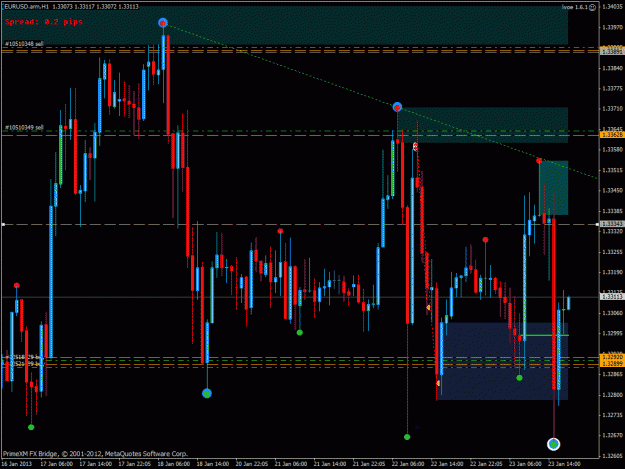Click the 1.32670 price scale label
625x469 pixels.
coord(612,436)
